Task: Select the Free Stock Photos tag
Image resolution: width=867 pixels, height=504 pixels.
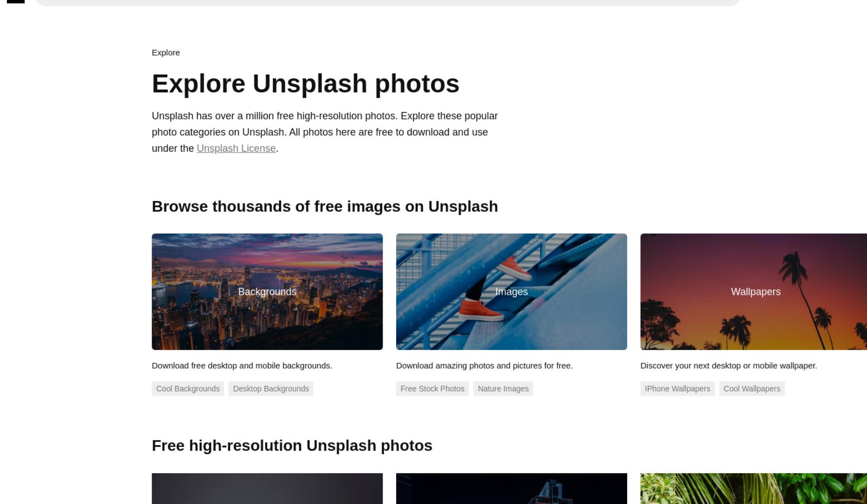Action: tap(432, 389)
